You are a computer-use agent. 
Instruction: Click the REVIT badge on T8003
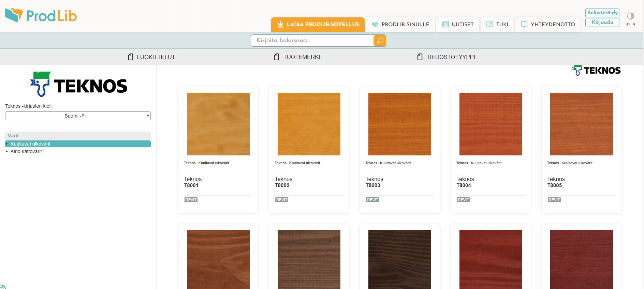(x=372, y=200)
